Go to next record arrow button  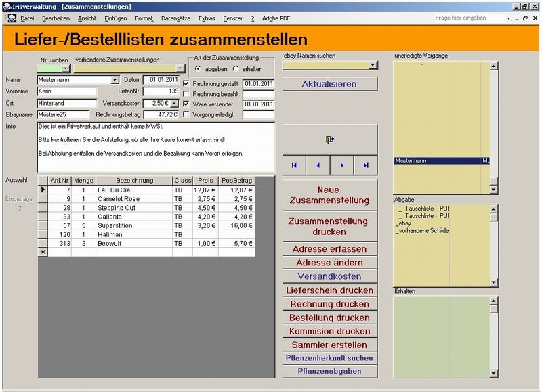pos(342,165)
